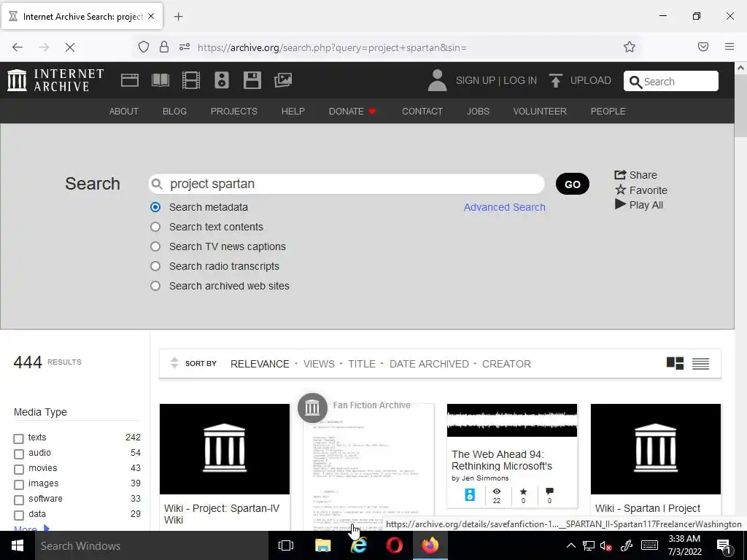The width and height of the screenshot is (747, 560).
Task: Bookmark this page with the star
Action: [x=630, y=47]
